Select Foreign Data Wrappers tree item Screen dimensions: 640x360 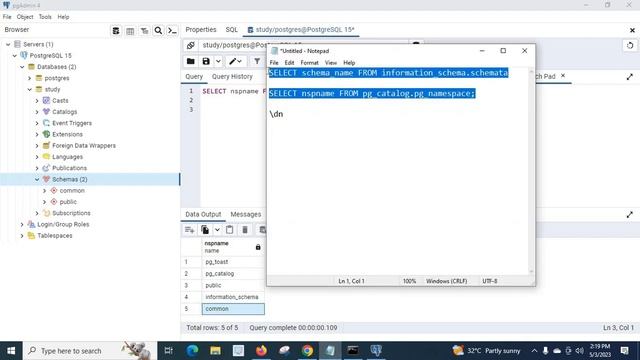pyautogui.click(x=84, y=146)
